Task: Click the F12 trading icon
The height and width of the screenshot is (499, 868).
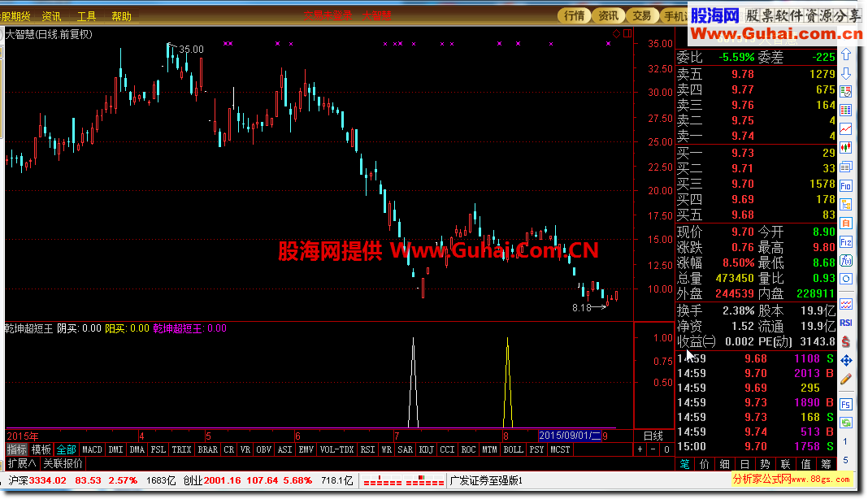Action: click(x=846, y=242)
